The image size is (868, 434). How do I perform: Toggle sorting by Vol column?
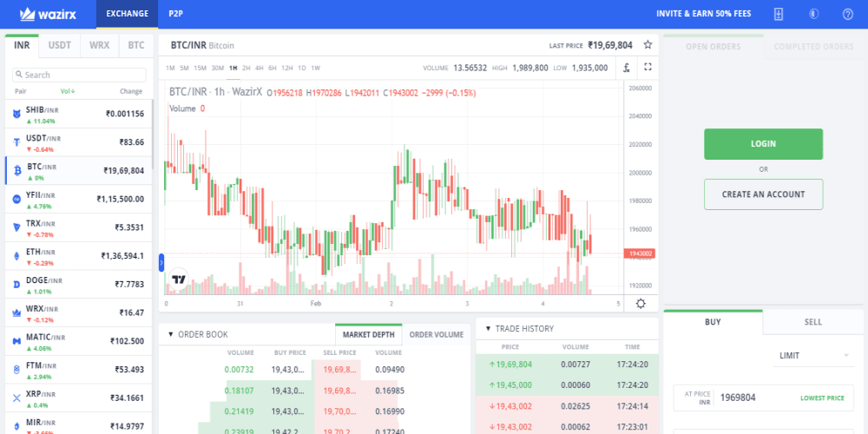point(67,91)
